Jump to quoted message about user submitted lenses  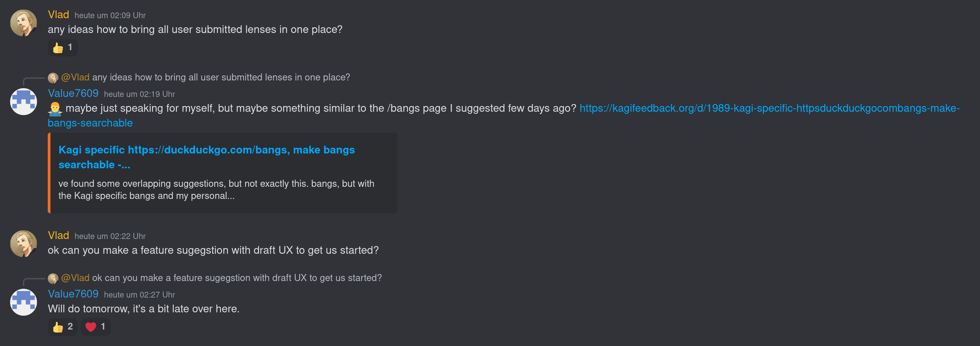pyautogui.click(x=221, y=78)
